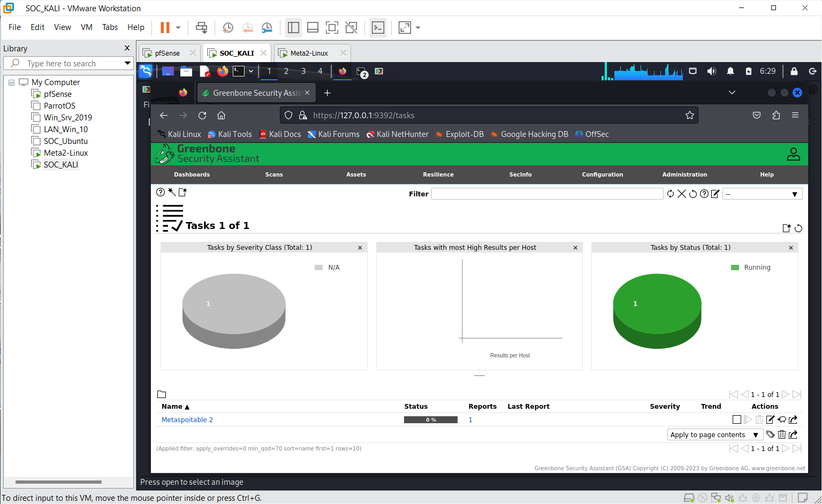This screenshot has height=504, width=822.
Task: Stop the Metasploitable 2 task
Action: tap(737, 419)
